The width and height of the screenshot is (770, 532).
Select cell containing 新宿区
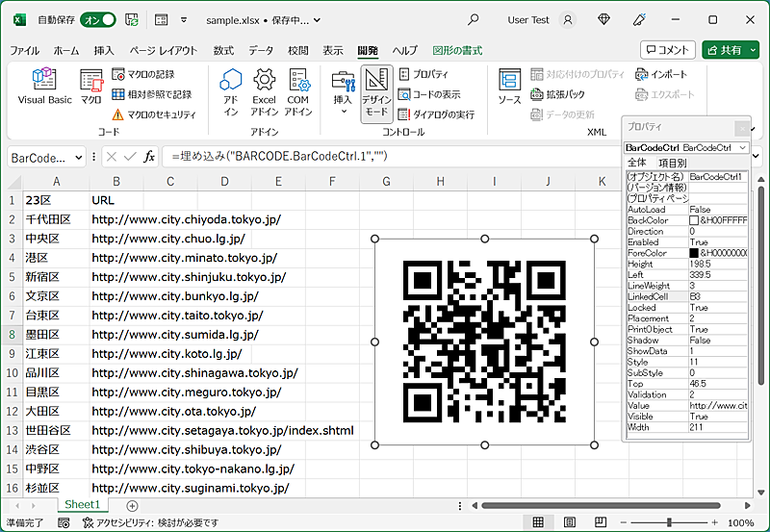(x=56, y=277)
